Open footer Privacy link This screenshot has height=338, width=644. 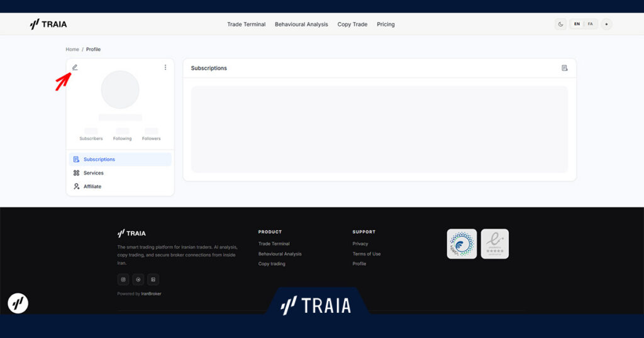[360, 244]
